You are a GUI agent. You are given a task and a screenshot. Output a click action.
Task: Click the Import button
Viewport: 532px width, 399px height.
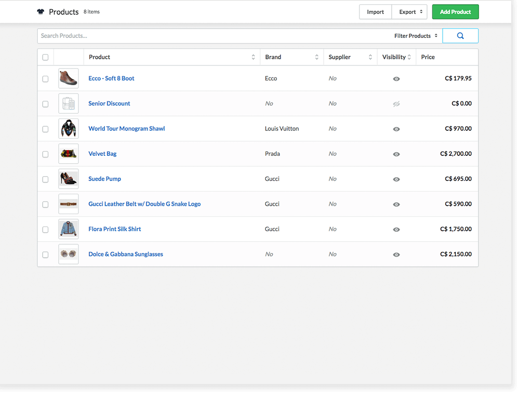coord(375,12)
